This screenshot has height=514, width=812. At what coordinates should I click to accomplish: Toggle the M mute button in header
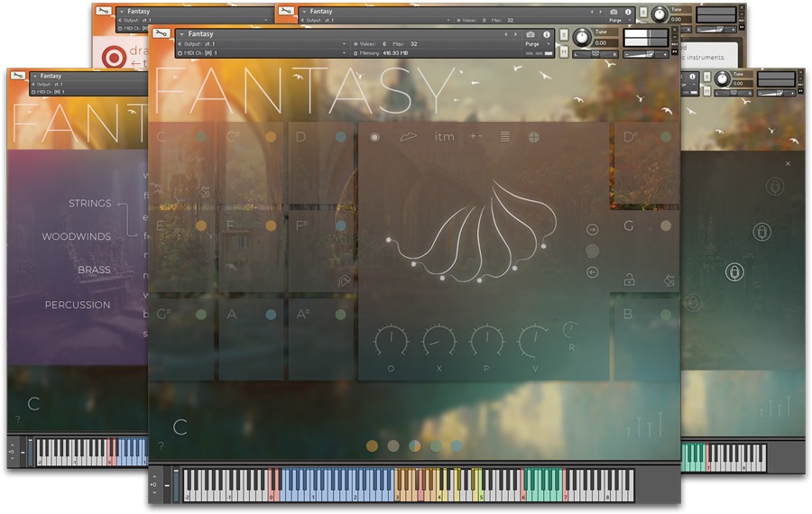[564, 52]
